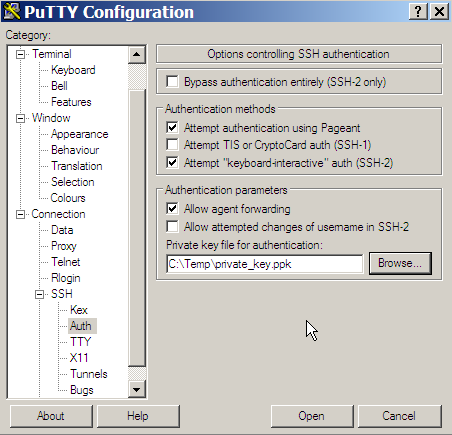452x435 pixels.
Task: Click the Browse... button
Action: [x=400, y=263]
